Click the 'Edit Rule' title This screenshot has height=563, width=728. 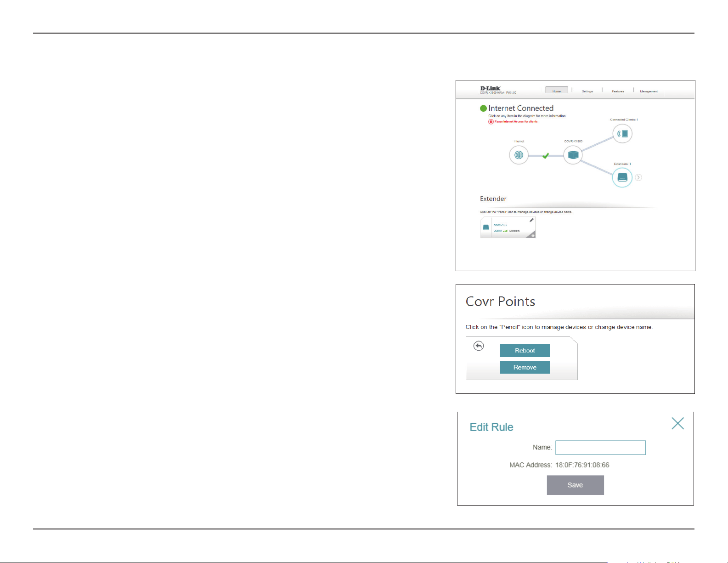(491, 427)
